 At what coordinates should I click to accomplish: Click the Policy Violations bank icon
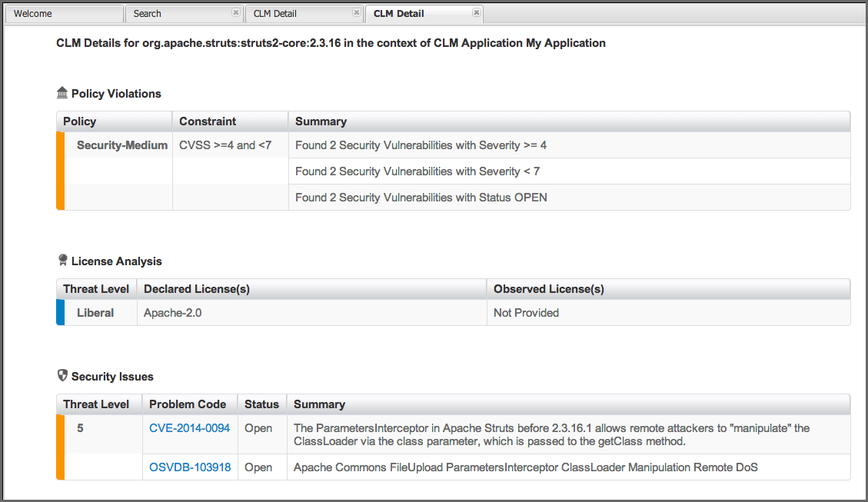pyautogui.click(x=62, y=93)
